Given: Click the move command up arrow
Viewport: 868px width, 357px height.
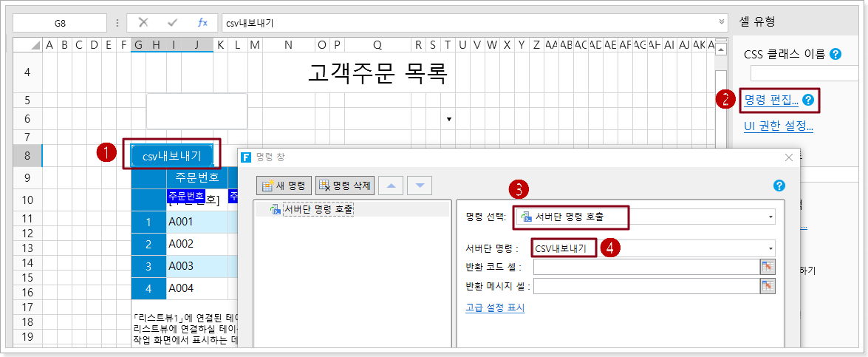Looking at the screenshot, I should coord(390,186).
